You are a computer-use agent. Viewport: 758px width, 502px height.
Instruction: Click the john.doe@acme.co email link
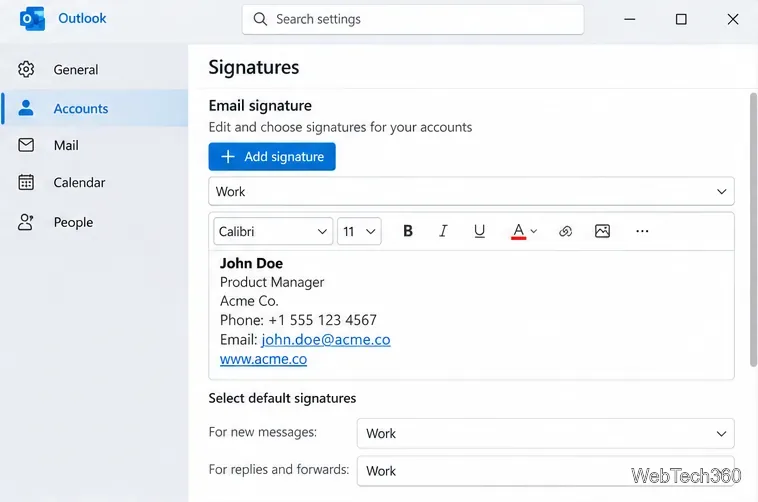tap(326, 340)
